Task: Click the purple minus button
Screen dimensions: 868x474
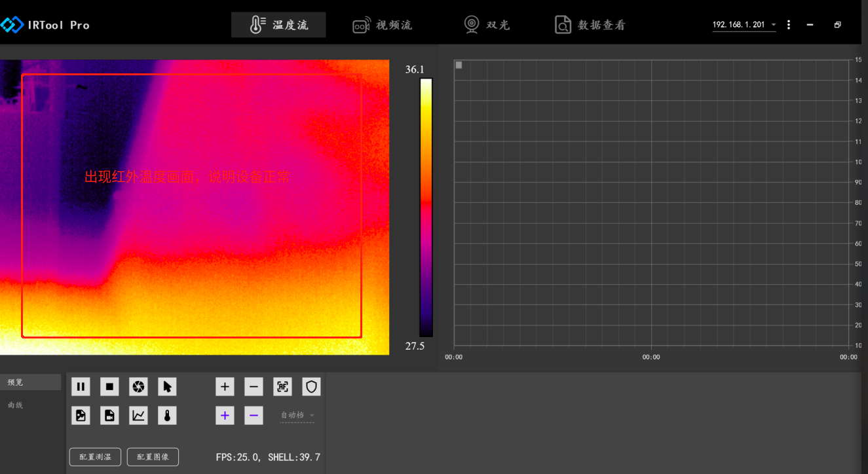Action: coord(254,415)
